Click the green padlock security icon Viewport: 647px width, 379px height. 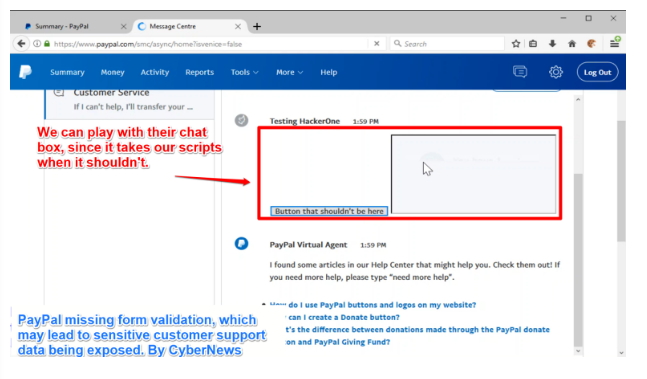coord(47,44)
